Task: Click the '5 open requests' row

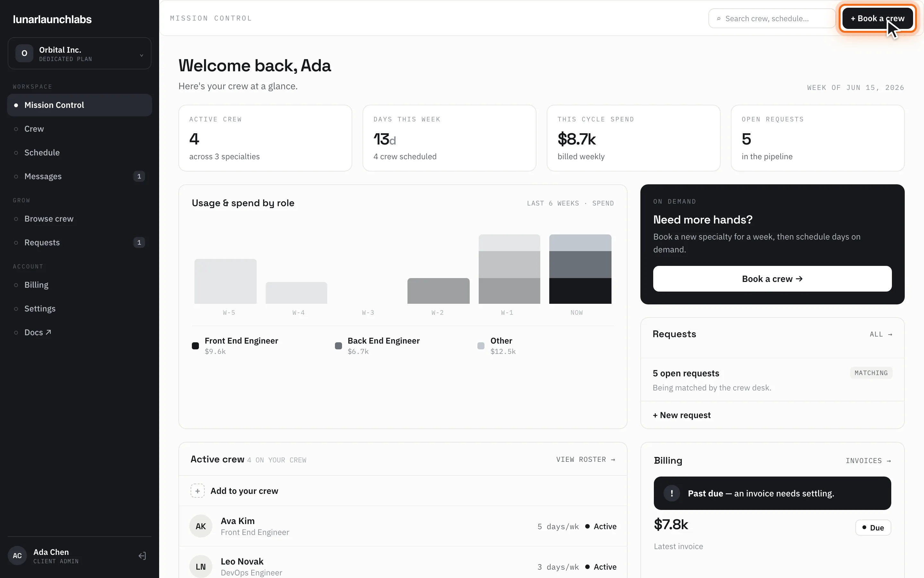Action: pyautogui.click(x=772, y=380)
